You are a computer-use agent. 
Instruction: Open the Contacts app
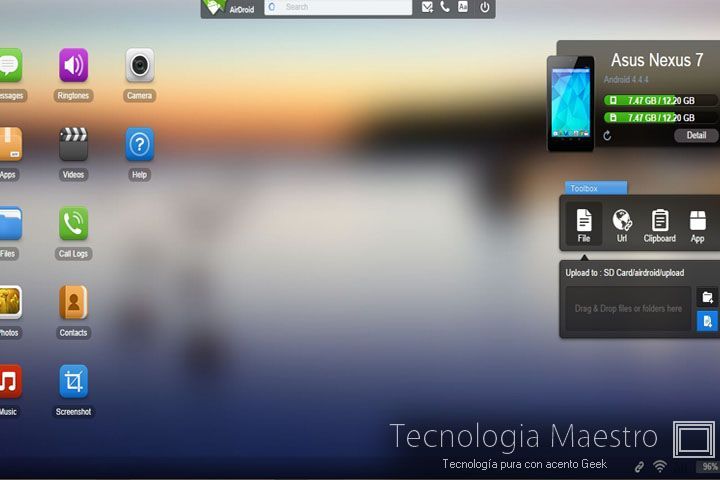73,302
